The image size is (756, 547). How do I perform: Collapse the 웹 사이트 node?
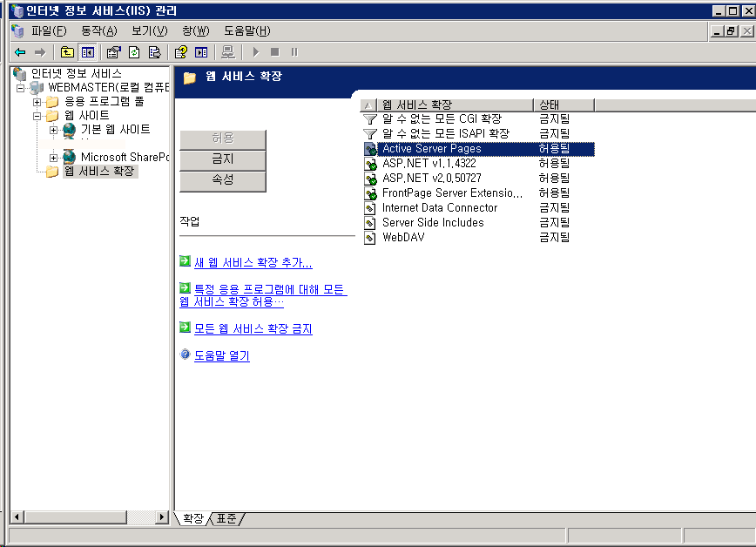pyautogui.click(x=37, y=116)
